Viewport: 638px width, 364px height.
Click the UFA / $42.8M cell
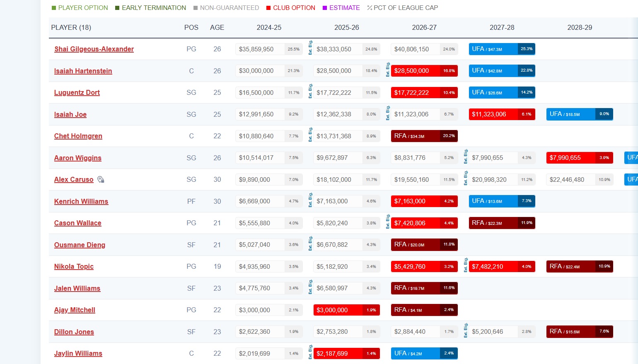pyautogui.click(x=502, y=71)
